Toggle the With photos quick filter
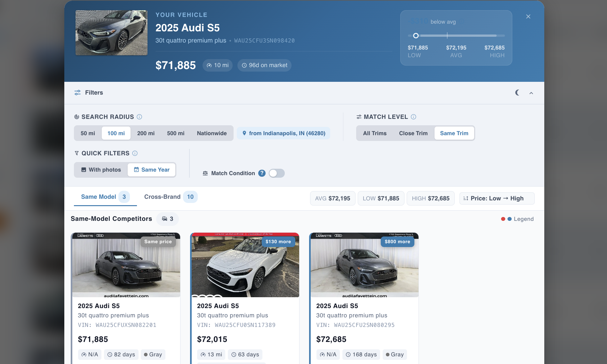 101,170
